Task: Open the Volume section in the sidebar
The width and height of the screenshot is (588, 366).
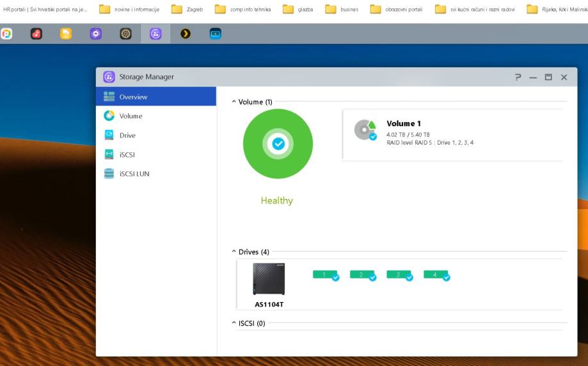Action: point(131,116)
